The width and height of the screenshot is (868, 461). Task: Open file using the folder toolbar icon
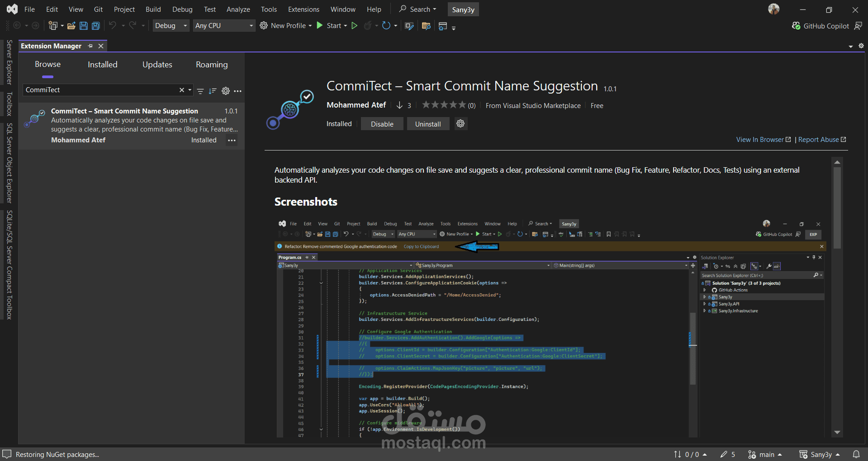point(71,26)
